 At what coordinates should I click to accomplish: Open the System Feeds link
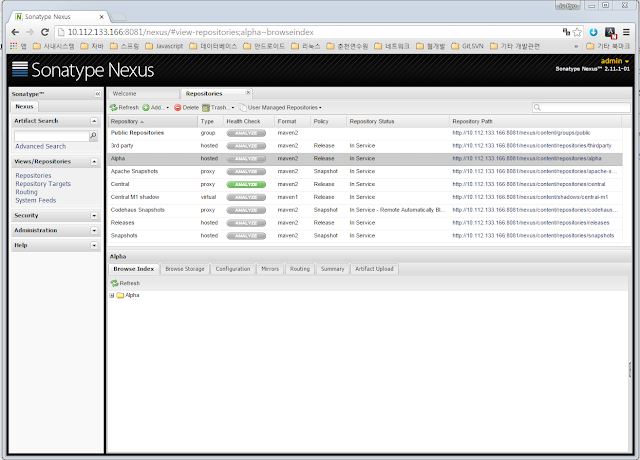[36, 200]
